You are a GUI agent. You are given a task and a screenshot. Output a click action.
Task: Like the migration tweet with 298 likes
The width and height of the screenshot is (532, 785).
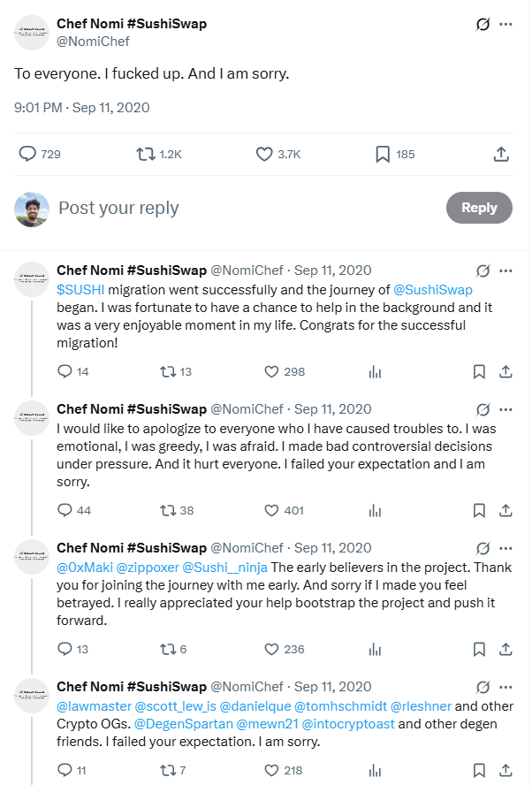[x=271, y=372]
